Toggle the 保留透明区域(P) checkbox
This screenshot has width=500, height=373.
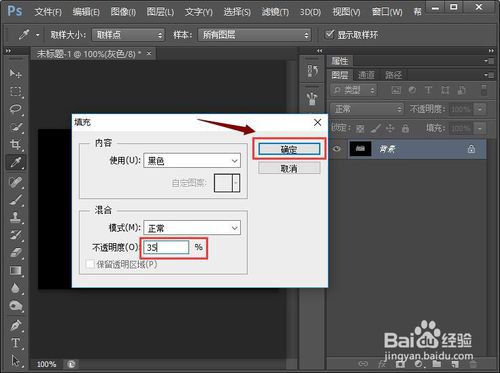pyautogui.click(x=90, y=264)
